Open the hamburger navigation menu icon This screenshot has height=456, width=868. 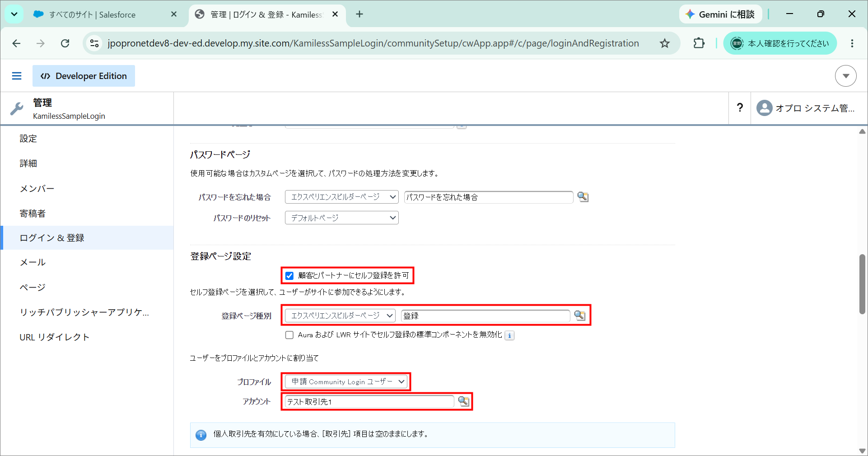pyautogui.click(x=17, y=76)
